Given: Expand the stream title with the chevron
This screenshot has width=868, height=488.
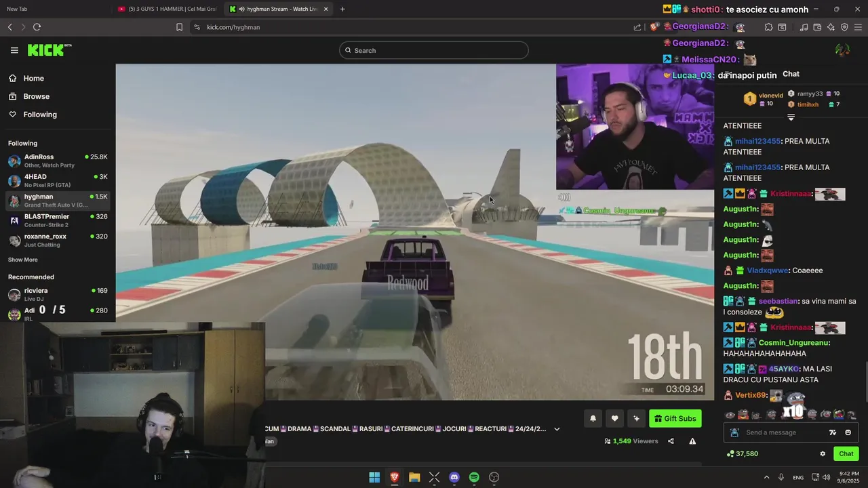Looking at the screenshot, I should [557, 429].
